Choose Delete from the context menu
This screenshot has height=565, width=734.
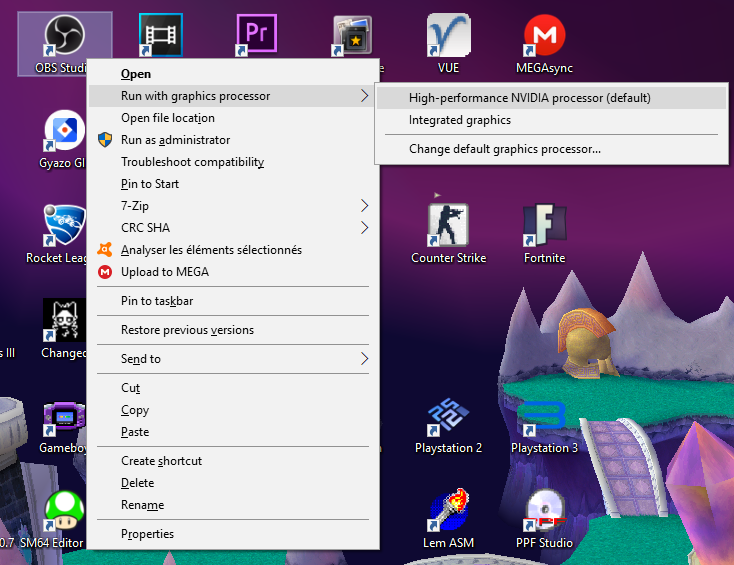233,483
